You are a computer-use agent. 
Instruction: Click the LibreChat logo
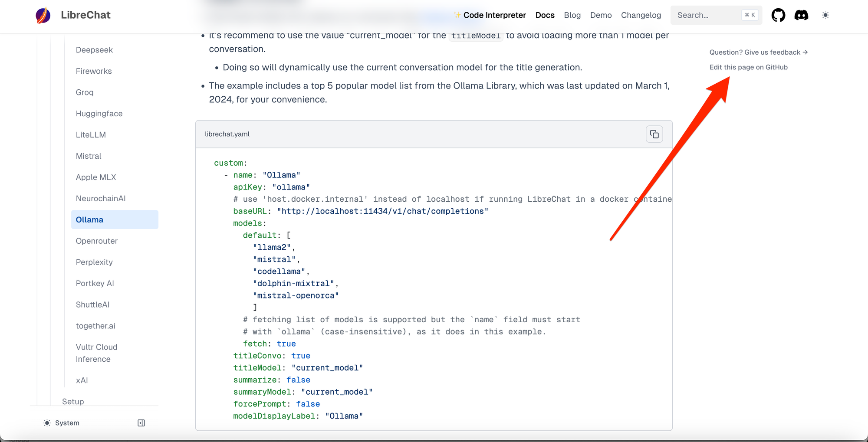click(43, 15)
